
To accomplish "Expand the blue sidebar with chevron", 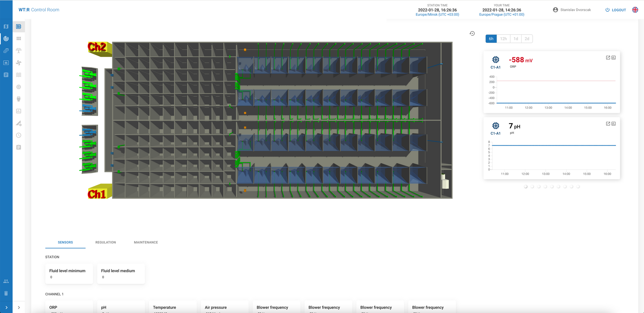I will [6, 307].
